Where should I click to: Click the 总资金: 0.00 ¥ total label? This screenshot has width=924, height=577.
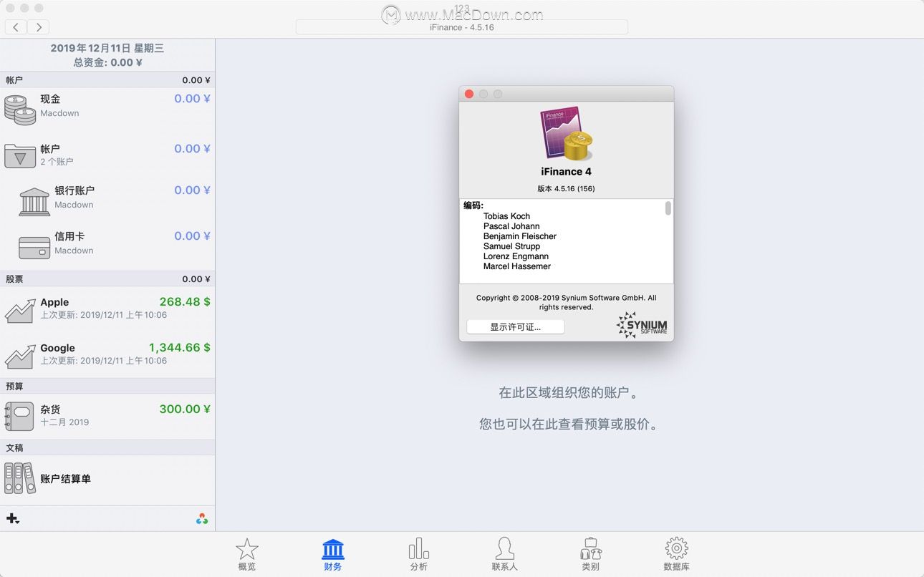pos(107,63)
